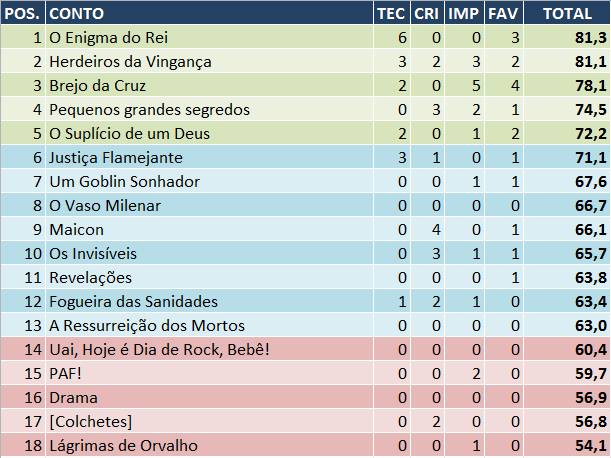Select Uai, Hoje é Dia de Rock, Bebê!
This screenshot has width=611, height=458.
click(159, 349)
